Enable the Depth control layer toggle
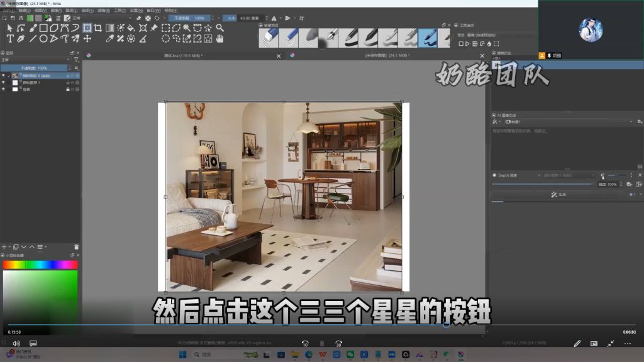Image resolution: width=644 pixels, height=362 pixels. click(494, 175)
